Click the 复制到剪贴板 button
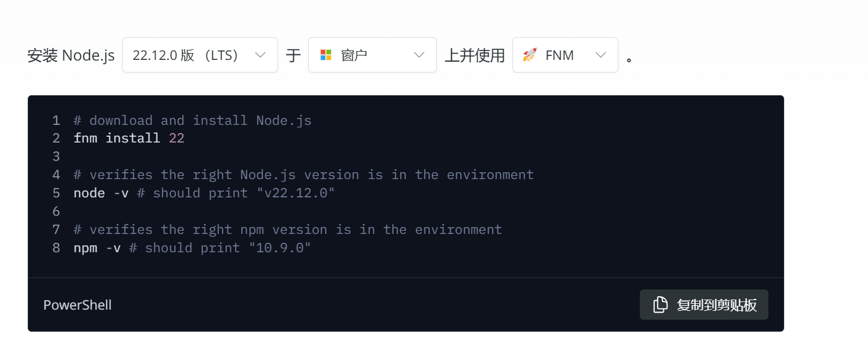Screen dimensions: 868x338 point(704,305)
